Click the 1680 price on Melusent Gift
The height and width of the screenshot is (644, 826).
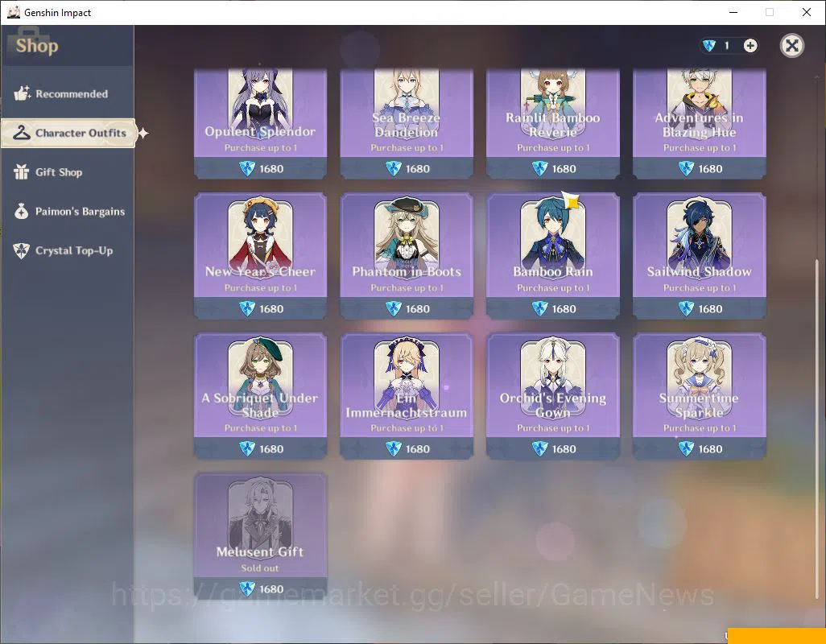[x=271, y=589]
